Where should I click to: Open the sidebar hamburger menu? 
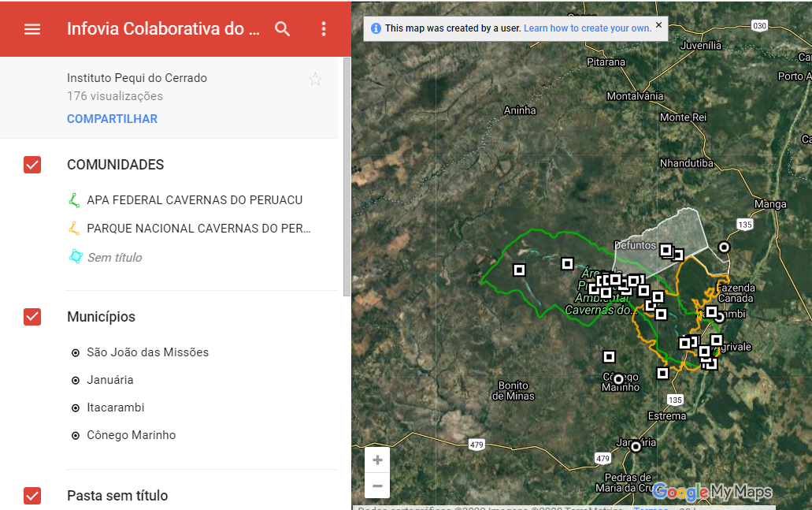[32, 29]
